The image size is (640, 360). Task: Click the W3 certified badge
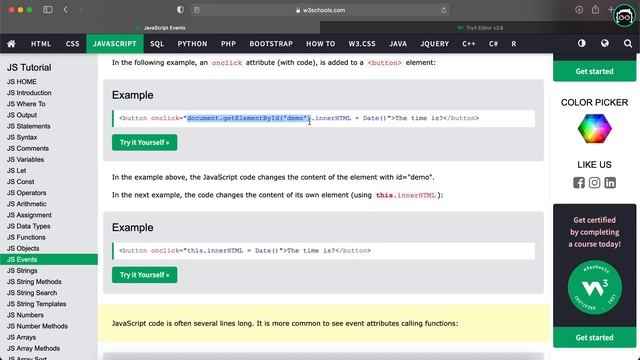[x=594, y=288]
